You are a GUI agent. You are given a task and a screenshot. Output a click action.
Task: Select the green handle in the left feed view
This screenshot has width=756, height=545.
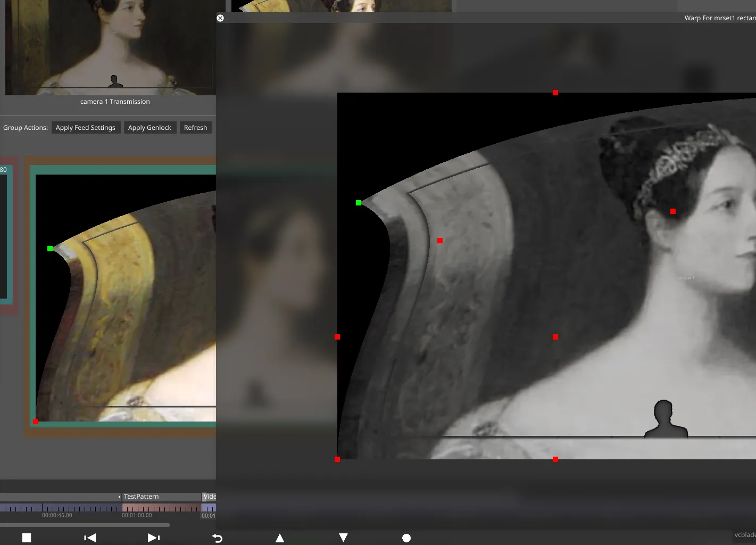[x=50, y=249]
